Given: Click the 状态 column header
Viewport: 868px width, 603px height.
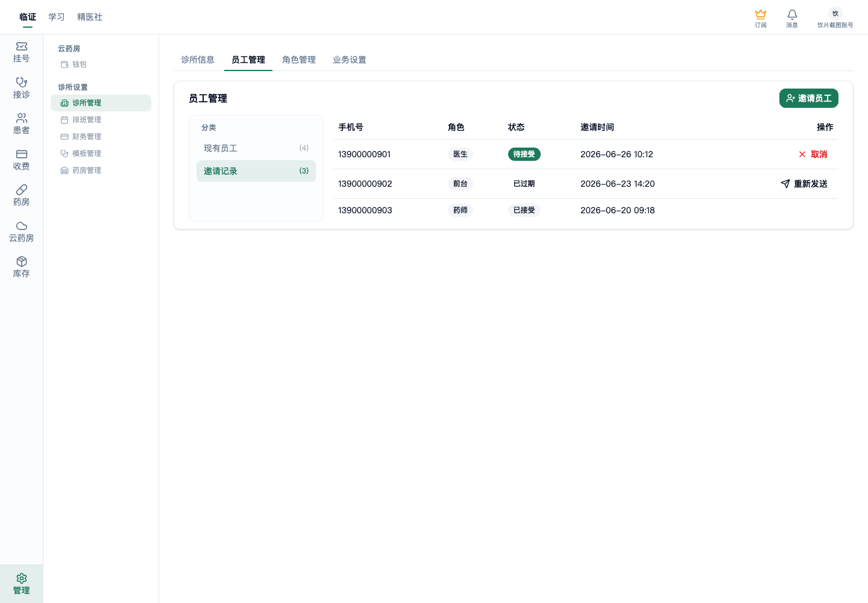Looking at the screenshot, I should click(x=517, y=127).
